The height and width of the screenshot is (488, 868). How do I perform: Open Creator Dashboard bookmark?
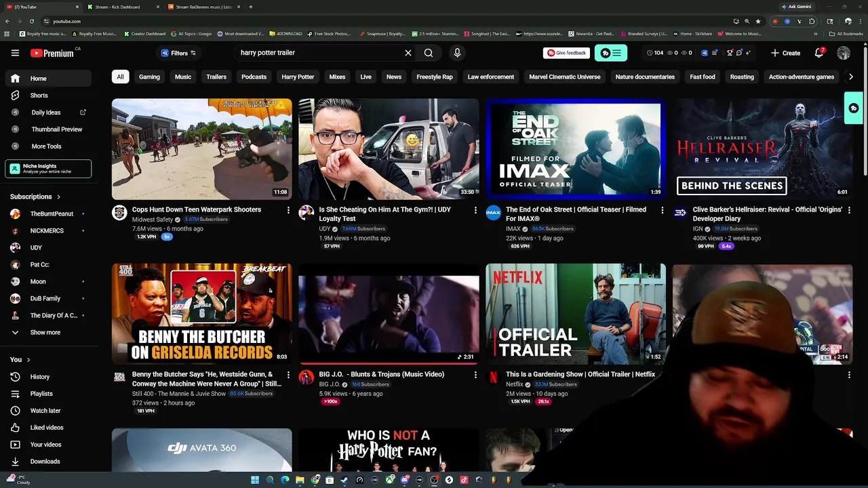(145, 34)
